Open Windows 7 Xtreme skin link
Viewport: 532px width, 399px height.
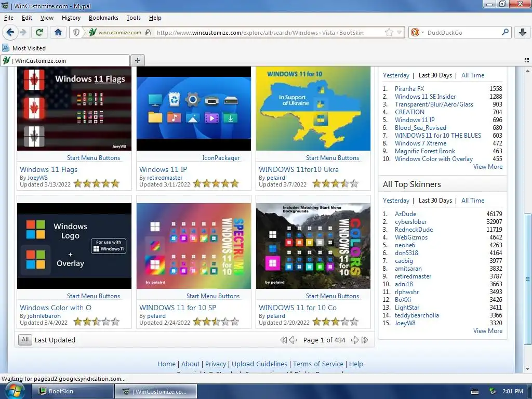420,143
